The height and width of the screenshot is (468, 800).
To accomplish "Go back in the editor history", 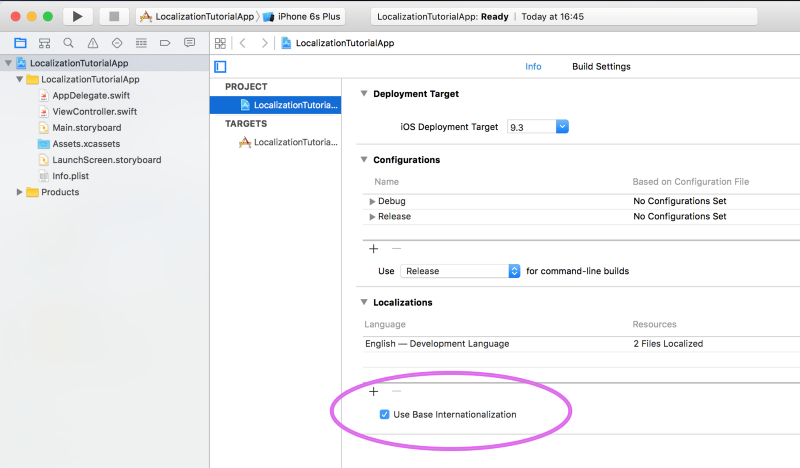I will pyautogui.click(x=243, y=43).
